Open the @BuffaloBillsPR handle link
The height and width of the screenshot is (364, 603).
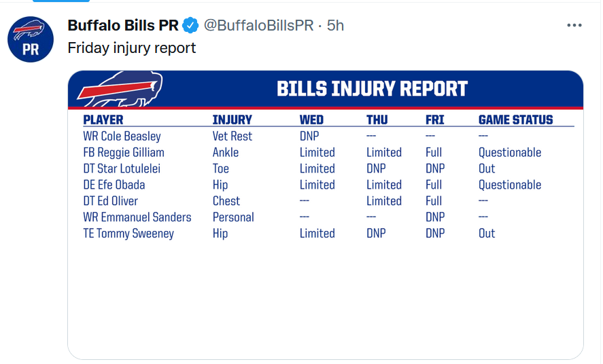point(258,25)
